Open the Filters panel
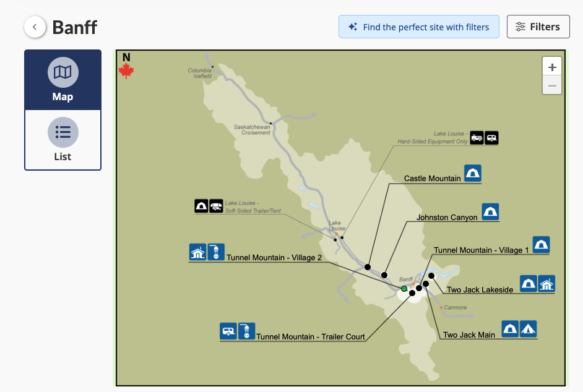583x392 pixels. point(538,27)
